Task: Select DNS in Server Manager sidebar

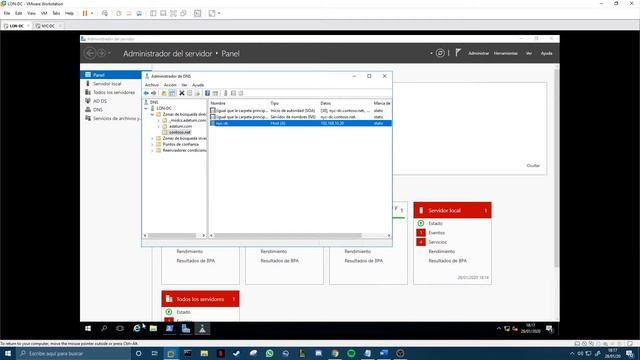Action: click(98, 109)
